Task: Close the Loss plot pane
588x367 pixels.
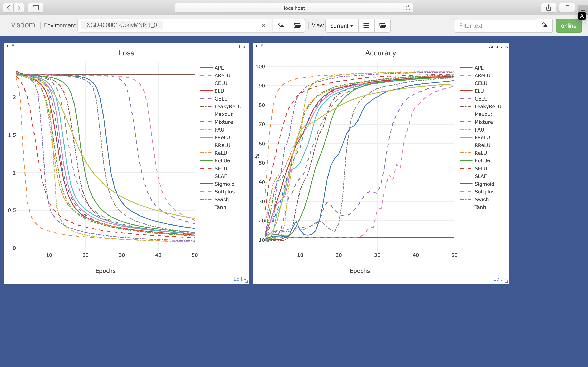Action: 7,46
